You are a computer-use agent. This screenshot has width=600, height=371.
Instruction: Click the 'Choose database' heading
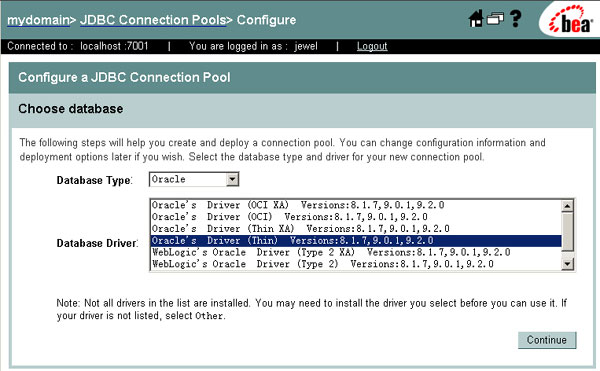click(x=71, y=109)
